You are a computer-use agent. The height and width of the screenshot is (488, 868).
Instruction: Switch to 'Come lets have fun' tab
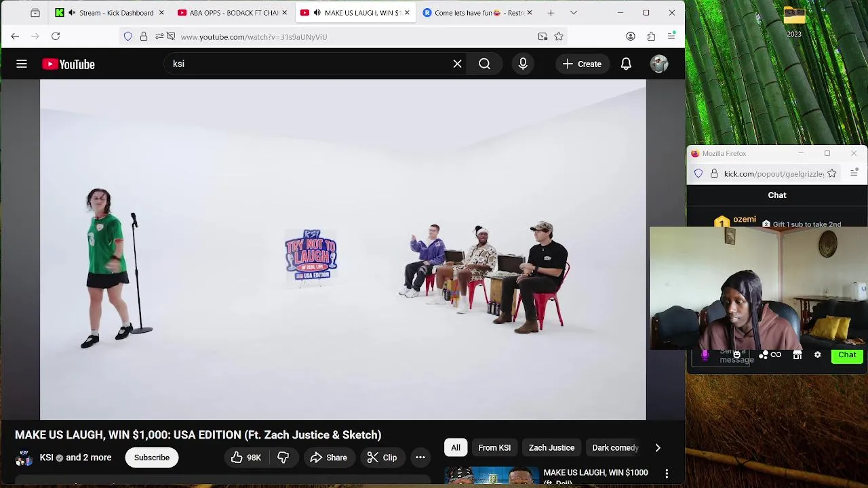click(477, 12)
